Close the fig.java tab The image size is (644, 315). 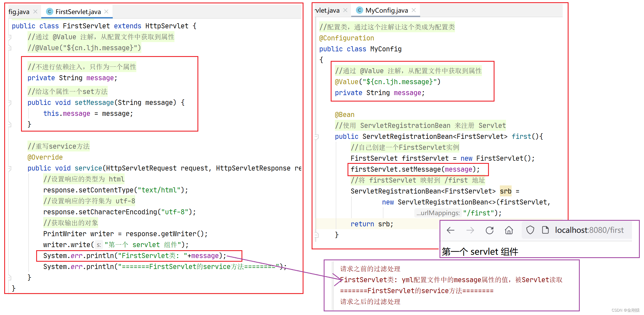pyautogui.click(x=35, y=12)
